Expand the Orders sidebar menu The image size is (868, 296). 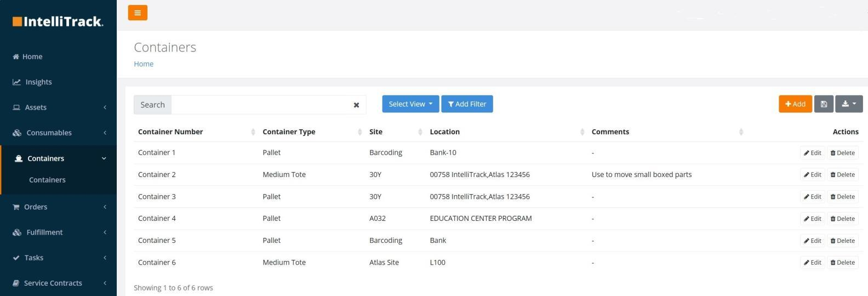pos(59,207)
